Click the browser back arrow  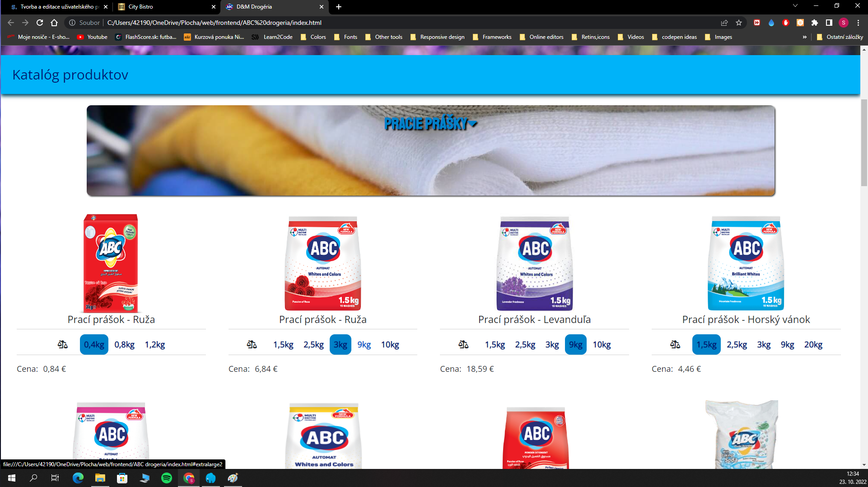[11, 23]
